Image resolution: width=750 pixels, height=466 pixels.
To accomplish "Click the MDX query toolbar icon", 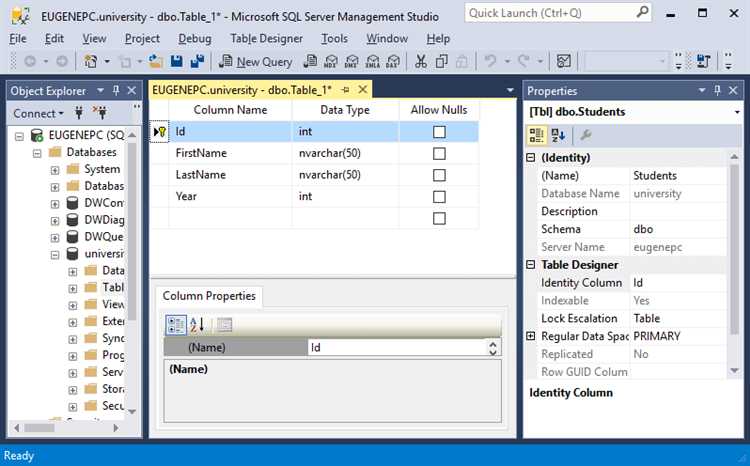I will pyautogui.click(x=331, y=62).
